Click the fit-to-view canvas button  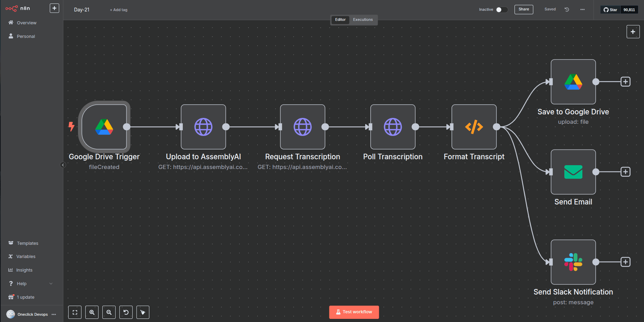point(75,312)
